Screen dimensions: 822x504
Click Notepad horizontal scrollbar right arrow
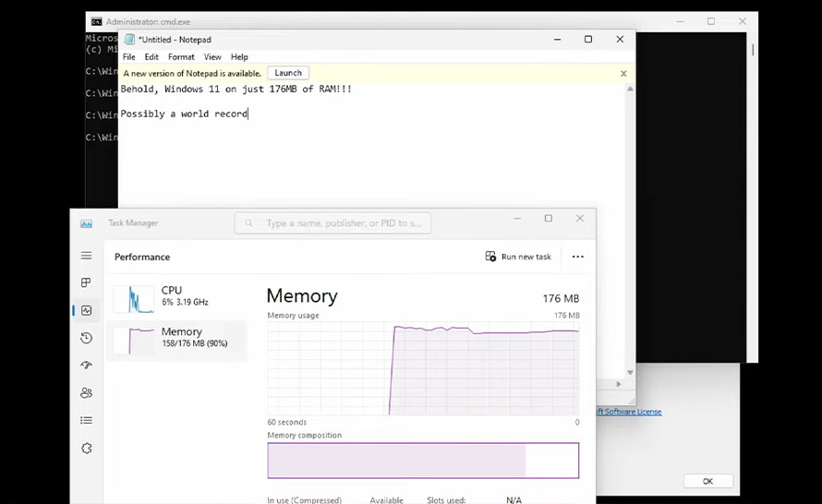click(619, 384)
